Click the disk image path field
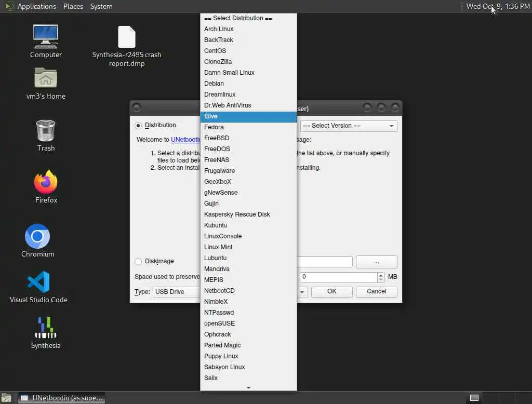Image resolution: width=532 pixels, height=404 pixels. tap(325, 262)
